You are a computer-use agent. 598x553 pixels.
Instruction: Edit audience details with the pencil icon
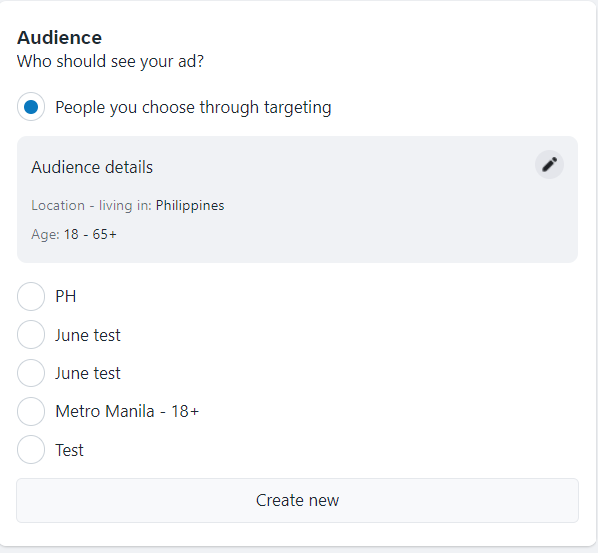pyautogui.click(x=549, y=165)
